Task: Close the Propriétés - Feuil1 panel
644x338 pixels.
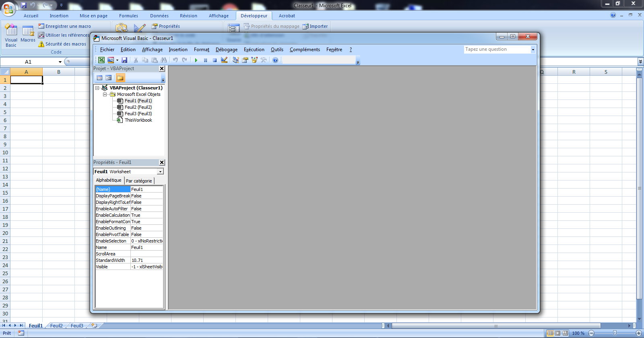Action: click(162, 162)
